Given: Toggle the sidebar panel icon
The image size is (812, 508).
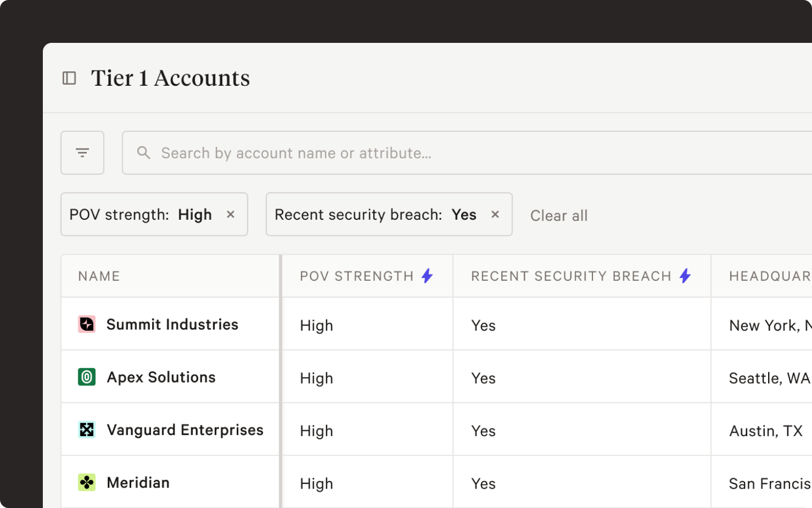Looking at the screenshot, I should (x=69, y=78).
